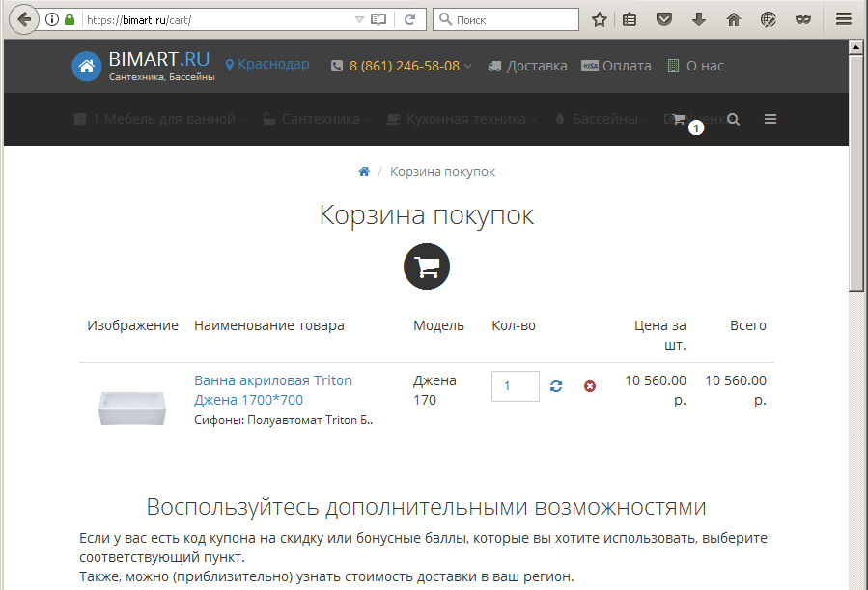Click the model cell 'Джена 170'

(435, 390)
